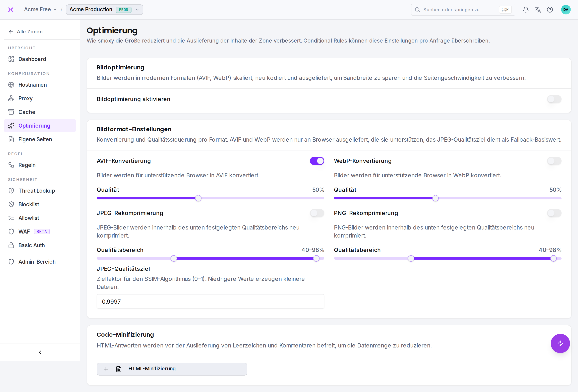The image size is (578, 392).
Task: Click the BETA badge beside WAF
Action: click(42, 232)
